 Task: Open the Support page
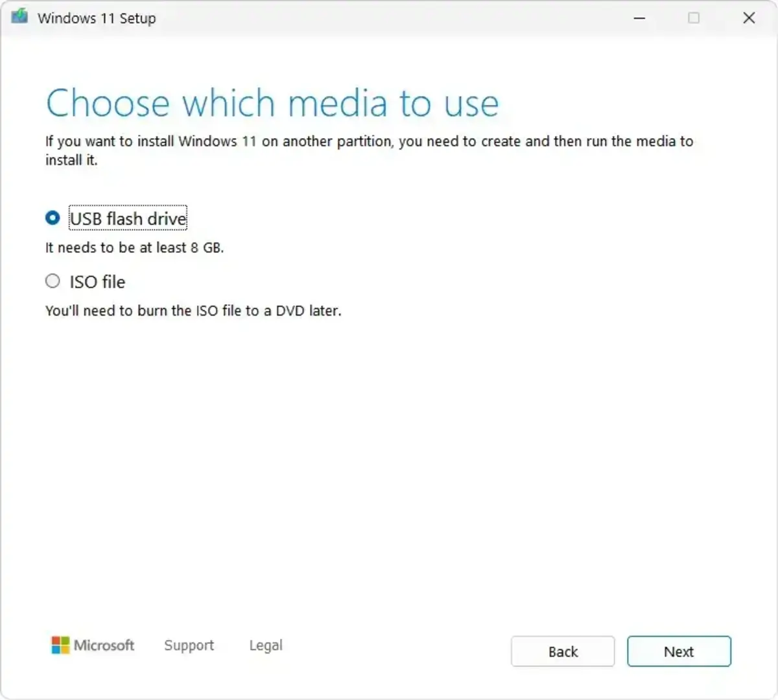click(189, 645)
